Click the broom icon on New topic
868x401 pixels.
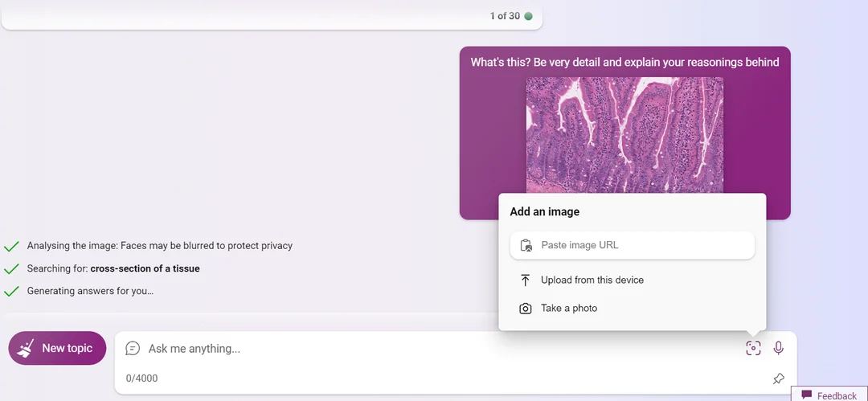click(26, 348)
